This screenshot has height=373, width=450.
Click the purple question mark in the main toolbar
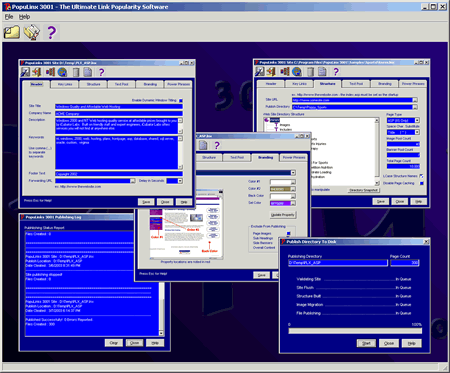tap(51, 32)
